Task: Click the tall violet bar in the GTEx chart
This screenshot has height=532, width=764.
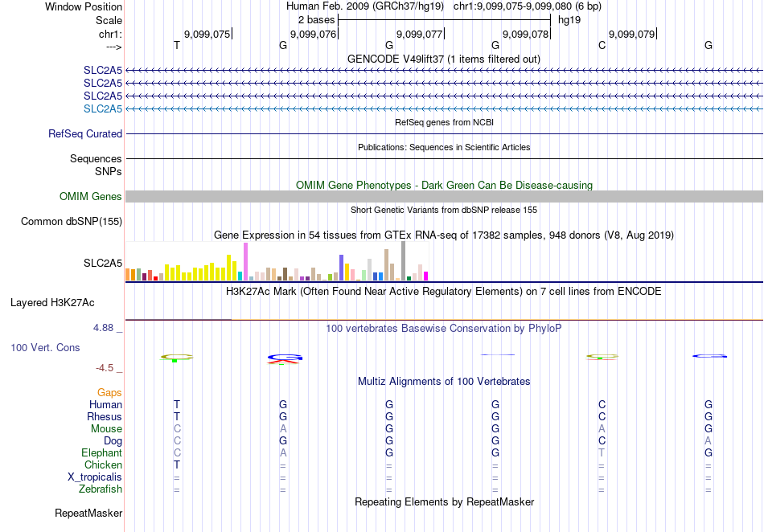Action: [x=245, y=262]
